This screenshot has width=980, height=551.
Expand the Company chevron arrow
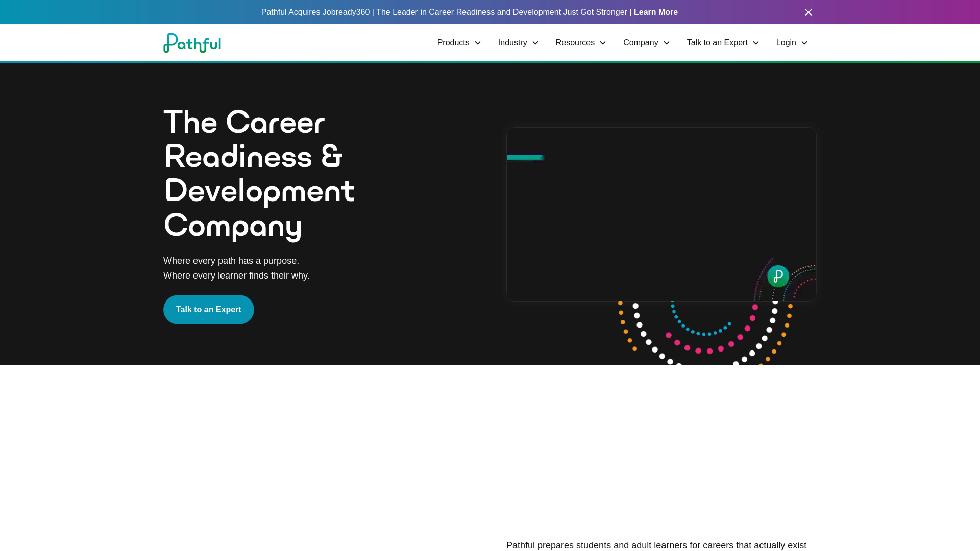point(667,43)
